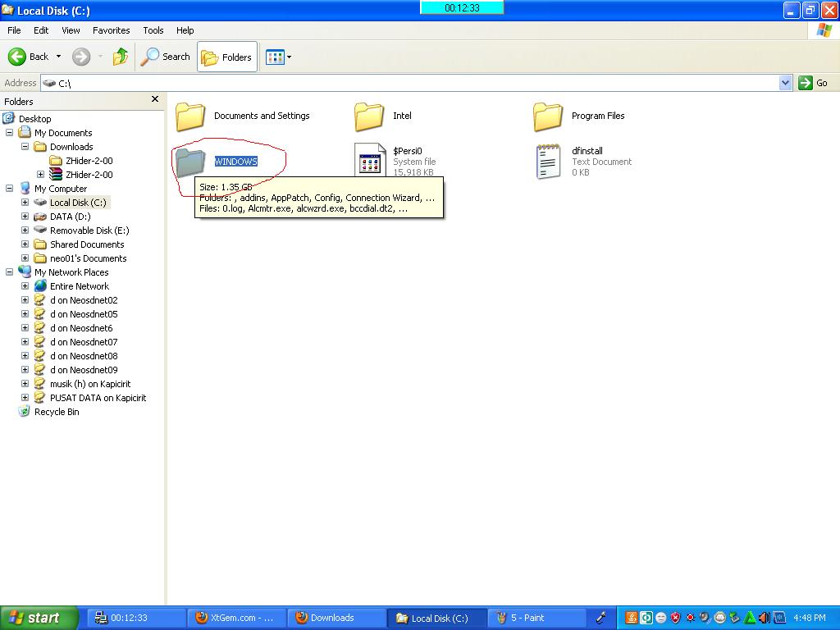Viewport: 840px width, 630px height.
Task: Select the Program Files folder icon
Action: click(548, 116)
